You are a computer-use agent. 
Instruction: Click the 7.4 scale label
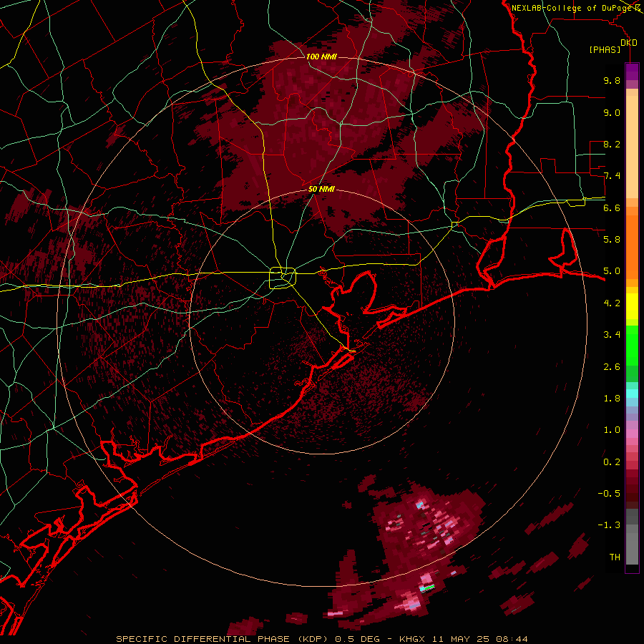[612, 176]
